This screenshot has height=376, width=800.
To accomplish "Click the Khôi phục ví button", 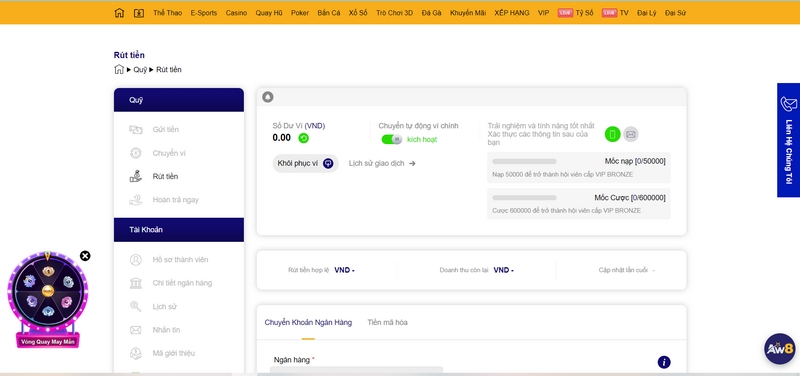I will click(305, 163).
